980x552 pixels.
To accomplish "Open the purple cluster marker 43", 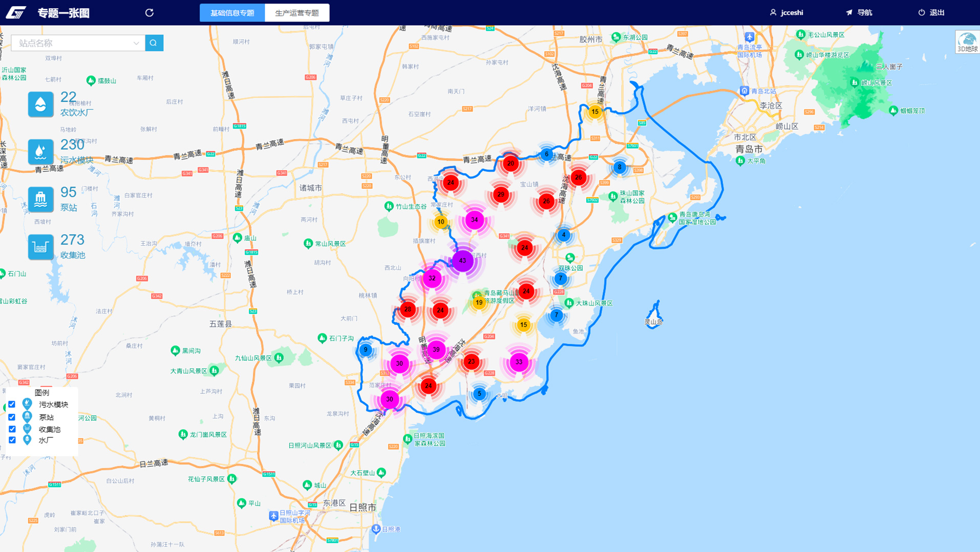I will click(463, 261).
